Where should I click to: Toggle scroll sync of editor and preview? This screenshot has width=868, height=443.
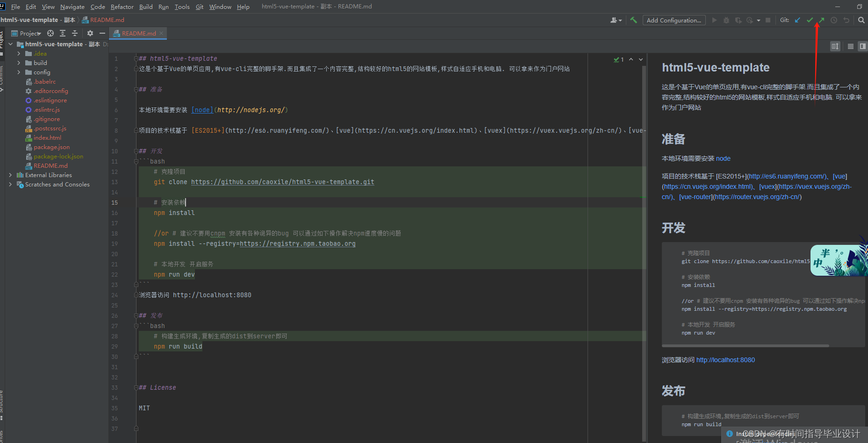835,46
